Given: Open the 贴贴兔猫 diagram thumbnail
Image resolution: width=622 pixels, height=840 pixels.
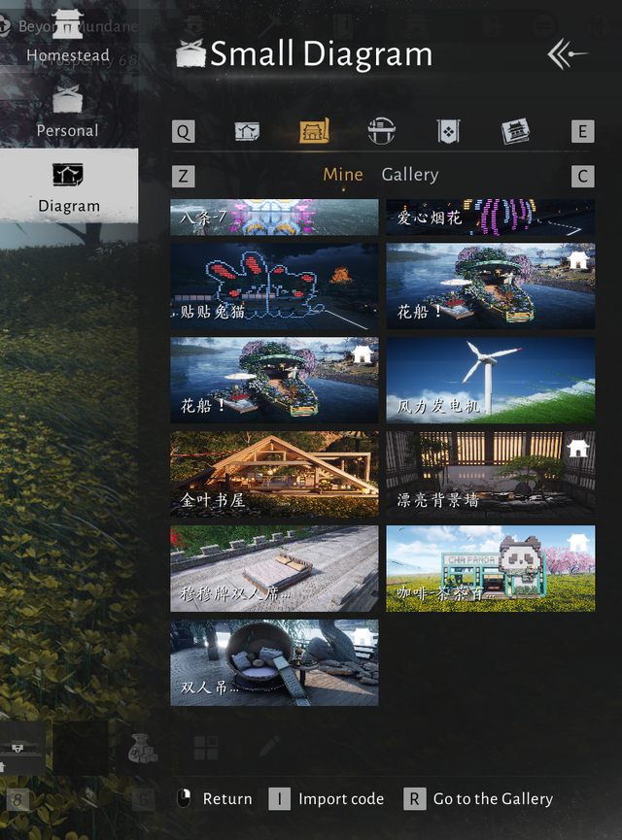Looking at the screenshot, I should point(274,286).
